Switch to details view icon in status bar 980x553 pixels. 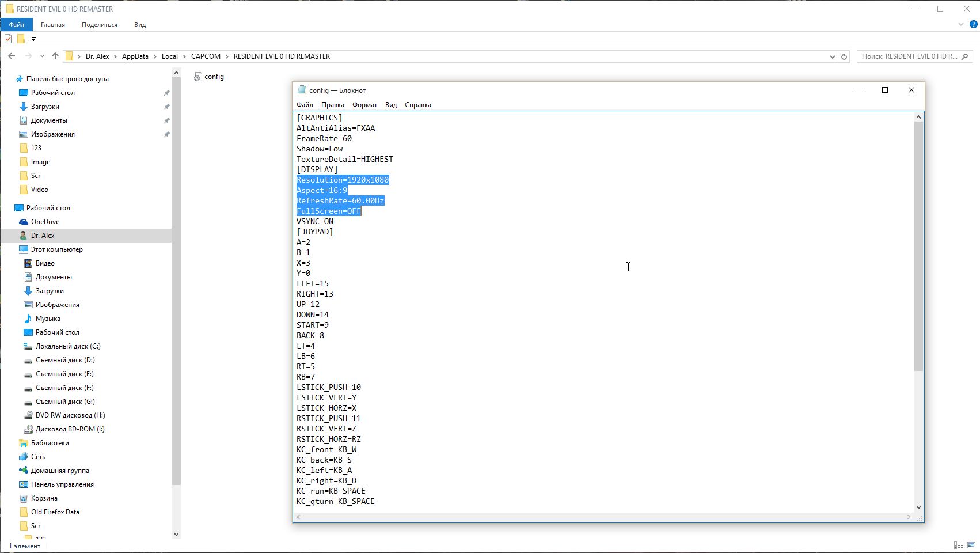pos(959,545)
